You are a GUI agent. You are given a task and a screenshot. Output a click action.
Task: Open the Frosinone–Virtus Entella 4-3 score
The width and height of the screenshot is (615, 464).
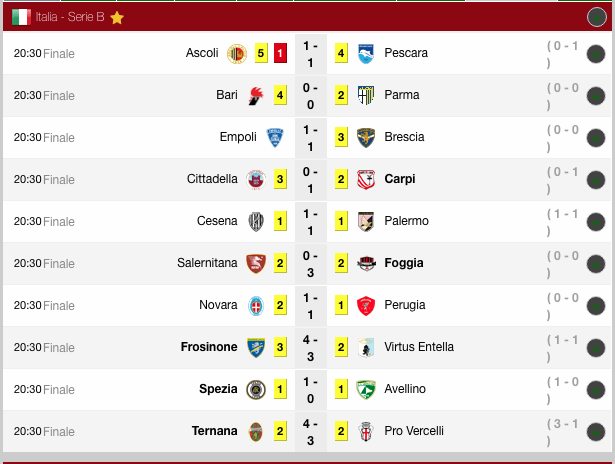[x=311, y=347]
